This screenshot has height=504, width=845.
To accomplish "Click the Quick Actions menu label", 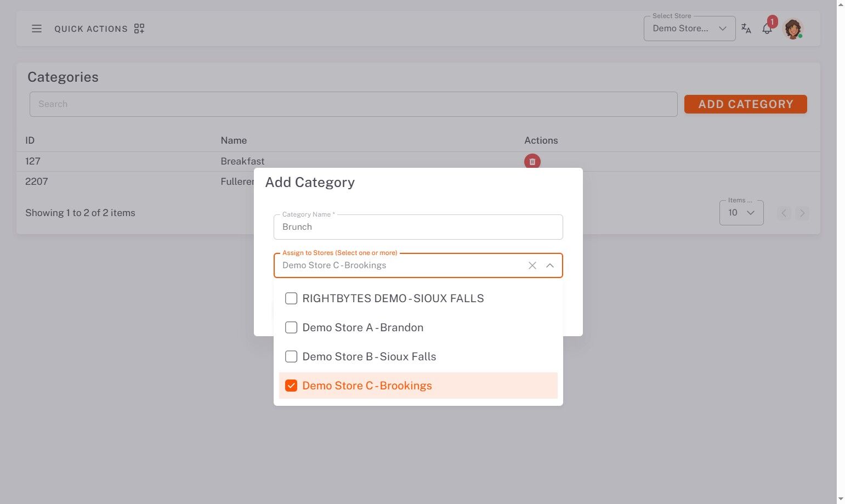I will point(91,29).
